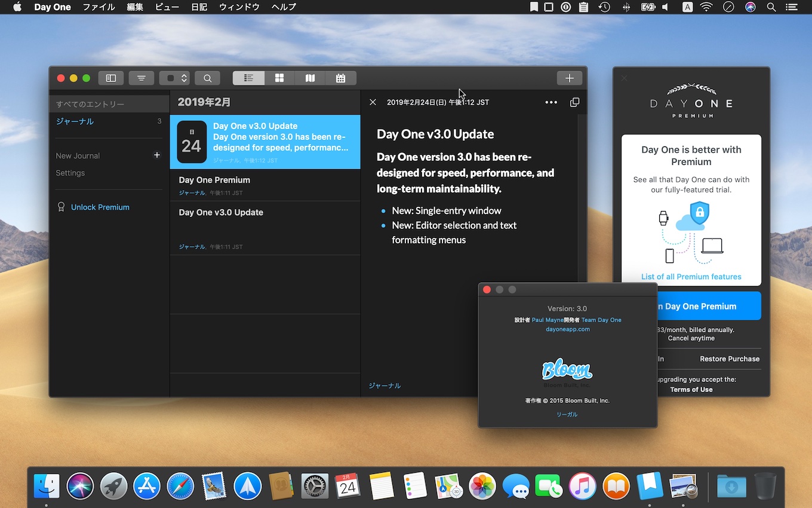Click Restore Purchase
Image resolution: width=812 pixels, height=508 pixels.
click(730, 359)
